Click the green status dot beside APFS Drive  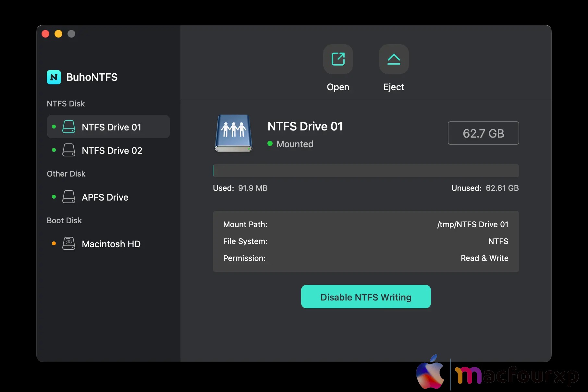[54, 197]
